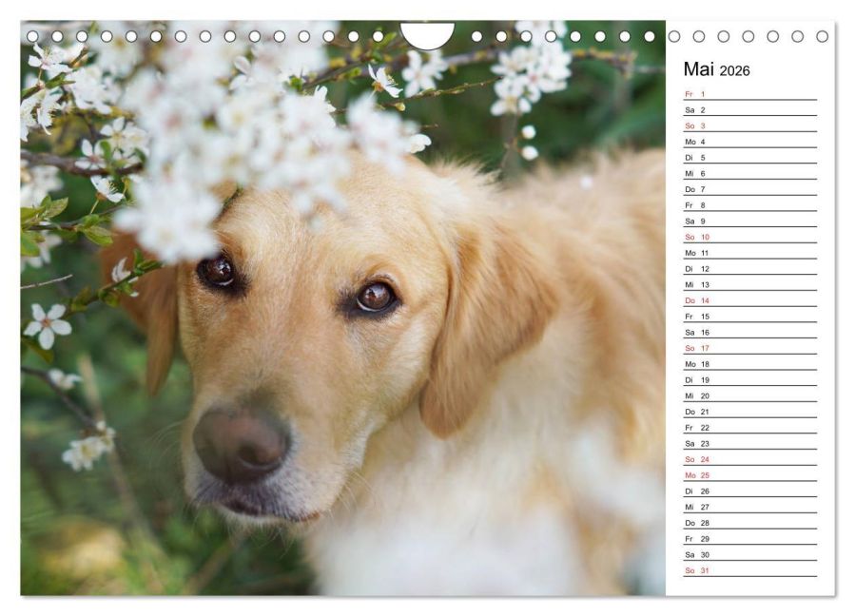Select the 'Fr 15' calendar row
This screenshot has height=616, width=855.
(749, 317)
